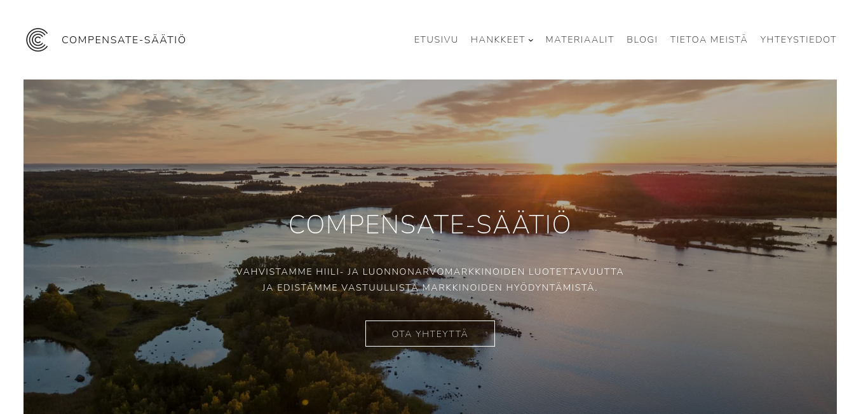Image resolution: width=868 pixels, height=414 pixels.
Task: Expand the chevron arrow next to HANKKEET
Action: pyautogui.click(x=531, y=40)
